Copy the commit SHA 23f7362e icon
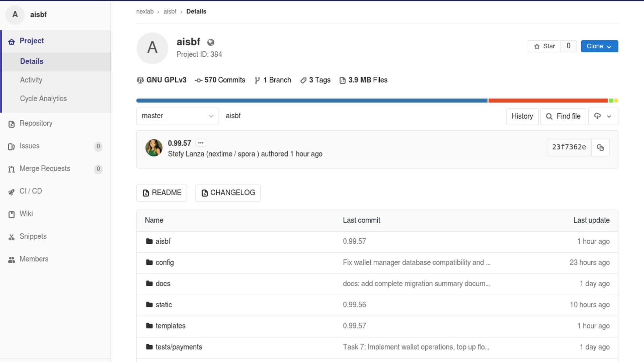 click(x=600, y=147)
